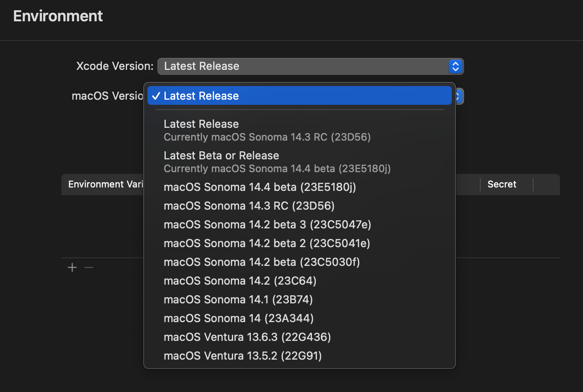Select macOS Sonoma 14.2 (23C64)
This screenshot has width=583, height=392.
(300, 281)
